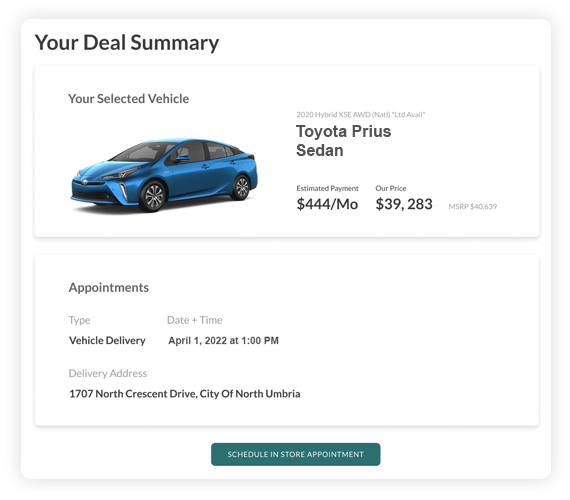Click the Appointments section heading

pyautogui.click(x=109, y=288)
